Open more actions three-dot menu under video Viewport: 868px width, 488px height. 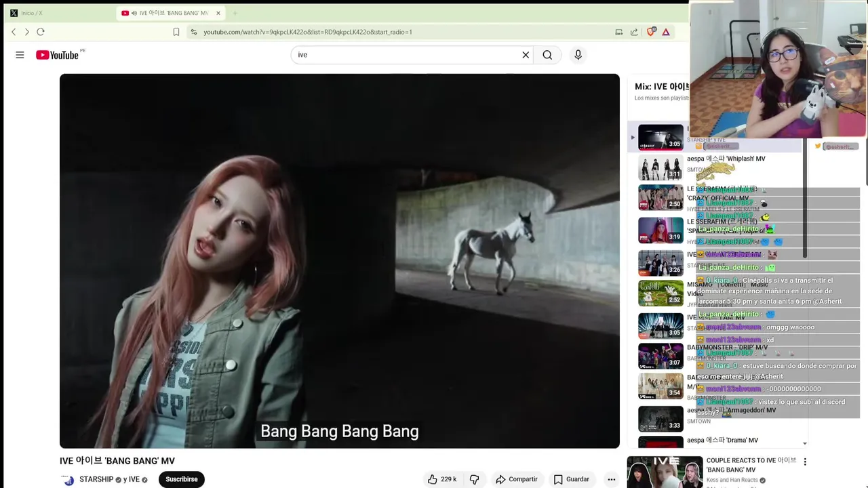tap(611, 479)
